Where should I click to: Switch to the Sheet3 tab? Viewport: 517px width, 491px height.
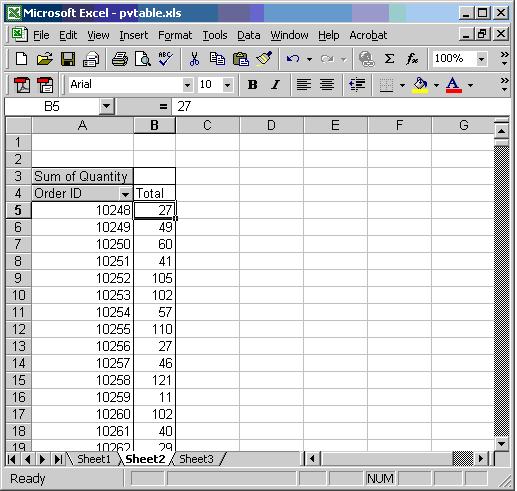(x=196, y=459)
